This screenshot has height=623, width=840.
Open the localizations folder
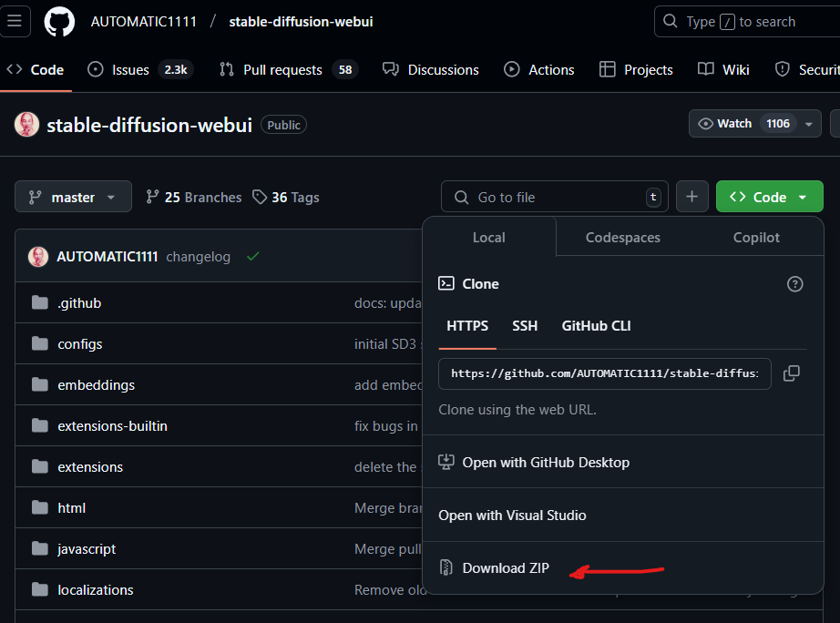96,590
